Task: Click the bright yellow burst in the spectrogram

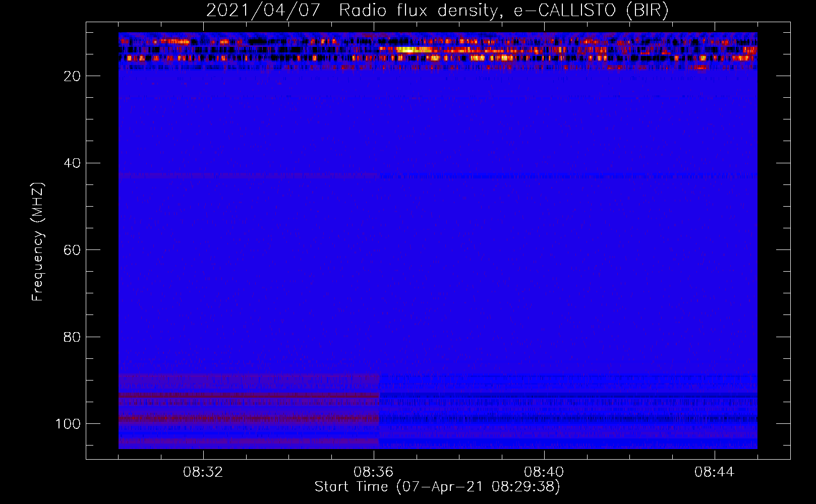Action: (x=414, y=49)
